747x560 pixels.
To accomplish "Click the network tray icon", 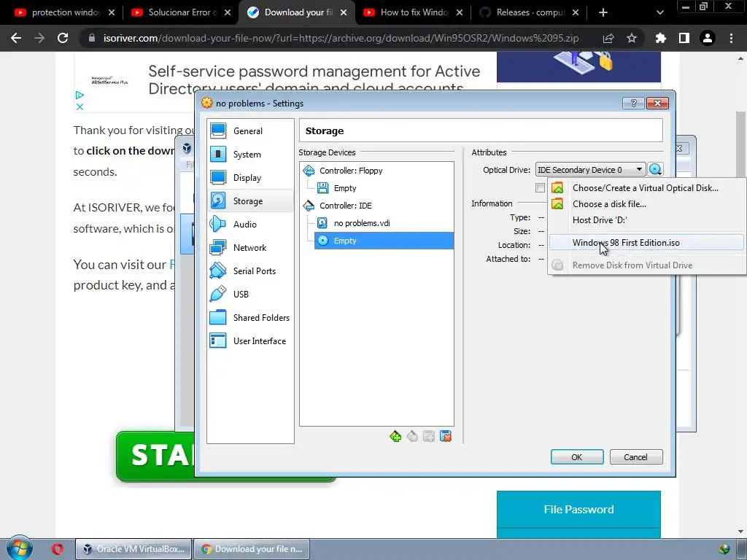I will click(x=724, y=549).
